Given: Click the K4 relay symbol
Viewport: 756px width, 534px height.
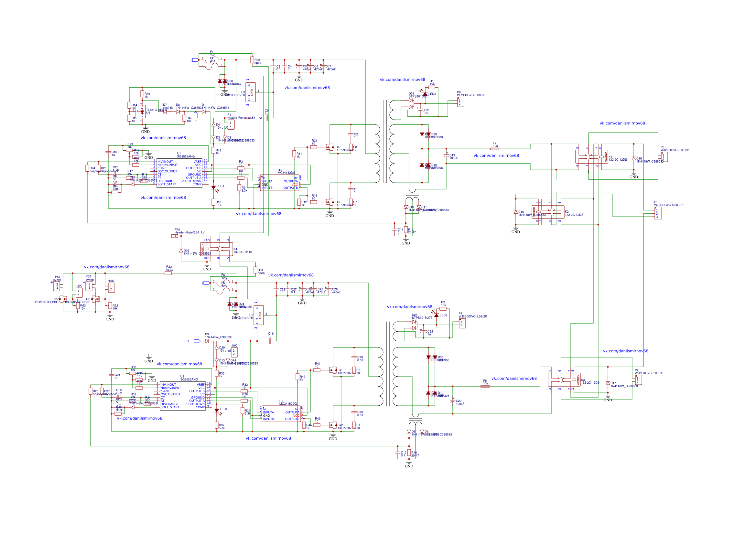Looking at the screenshot, I should [217, 249].
